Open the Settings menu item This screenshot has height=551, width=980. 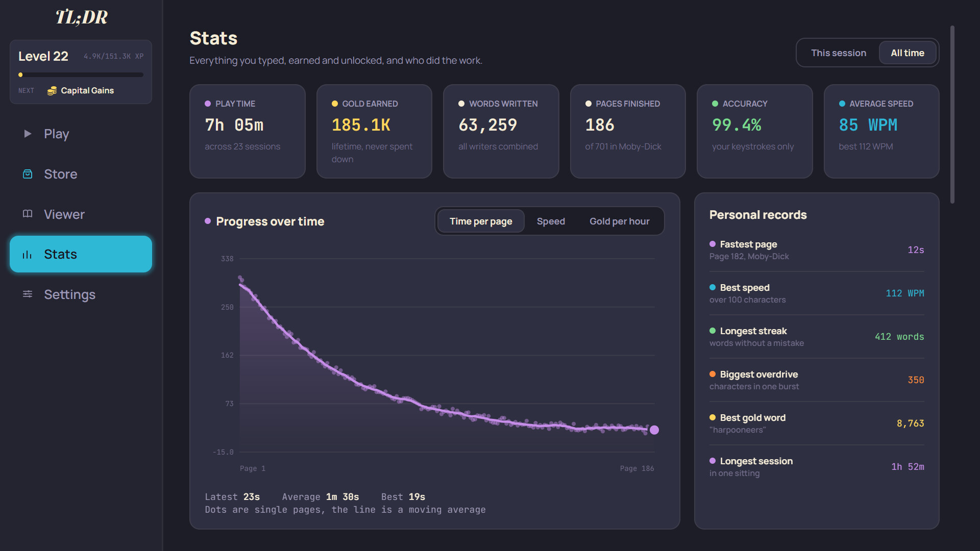(x=81, y=294)
